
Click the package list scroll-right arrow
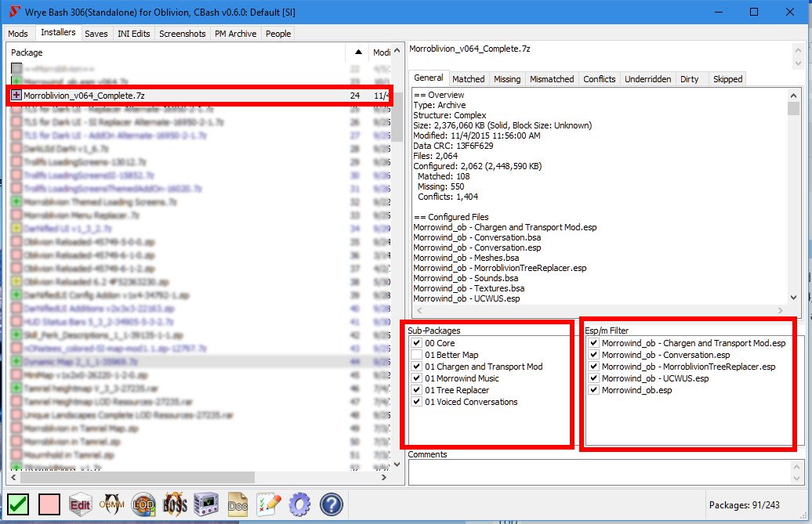coord(384,477)
